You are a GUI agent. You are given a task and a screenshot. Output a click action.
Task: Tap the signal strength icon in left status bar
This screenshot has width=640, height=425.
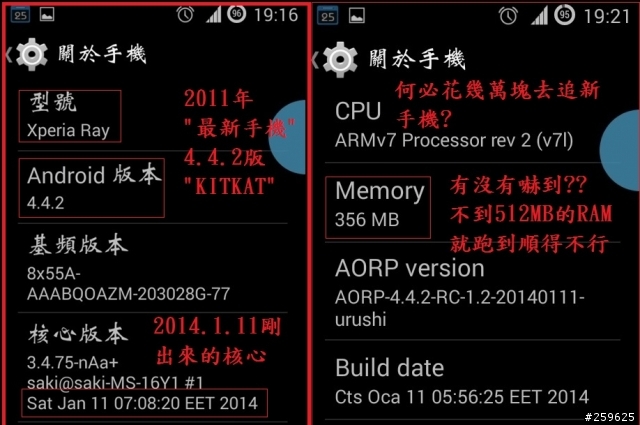tap(213, 15)
